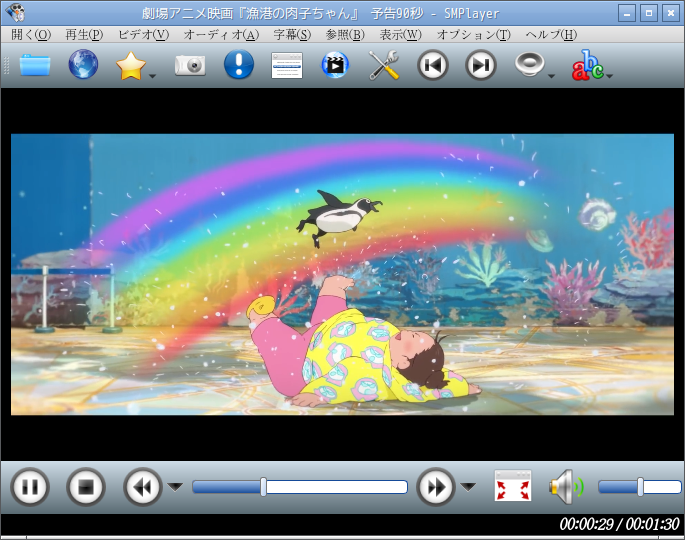Image resolution: width=685 pixels, height=540 pixels.
Task: Open the 字幕(S) menu
Action: click(292, 35)
